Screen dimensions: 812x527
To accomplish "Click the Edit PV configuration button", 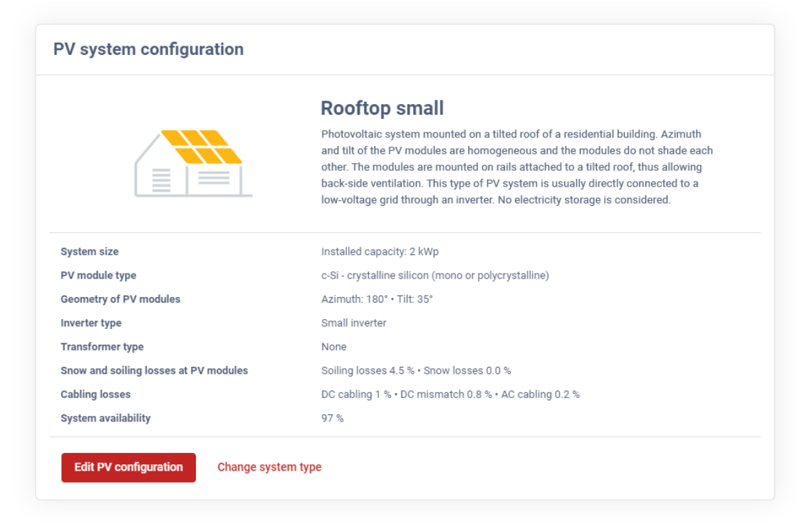I will [128, 467].
